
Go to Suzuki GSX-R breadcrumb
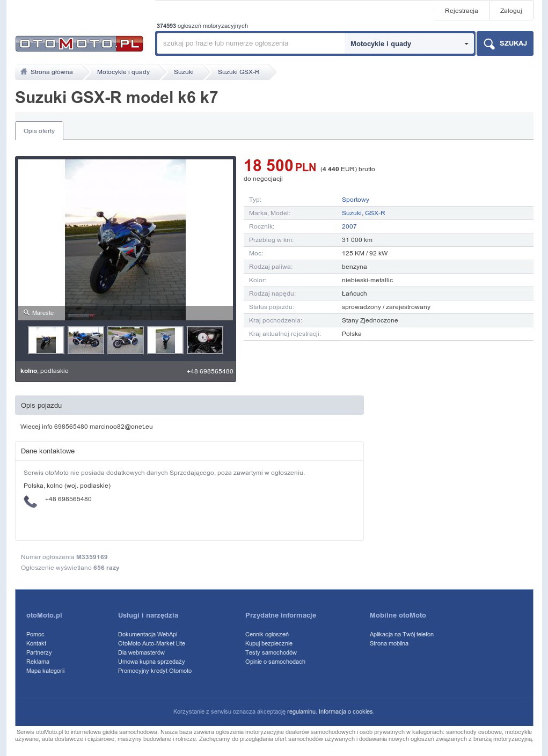tap(239, 72)
